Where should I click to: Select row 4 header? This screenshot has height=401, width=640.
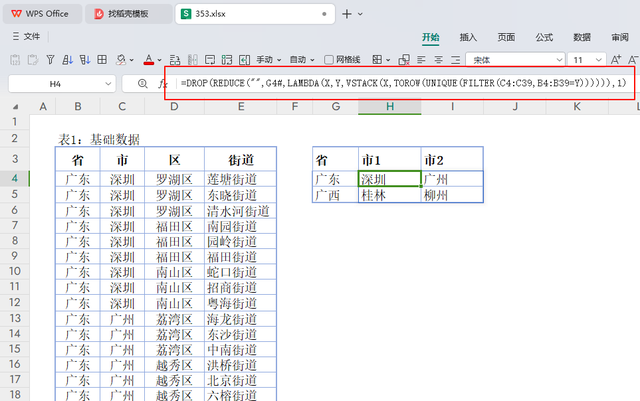(15, 178)
